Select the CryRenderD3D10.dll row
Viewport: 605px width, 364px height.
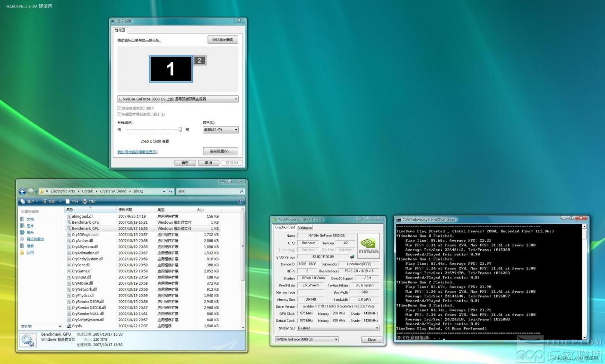click(x=143, y=307)
